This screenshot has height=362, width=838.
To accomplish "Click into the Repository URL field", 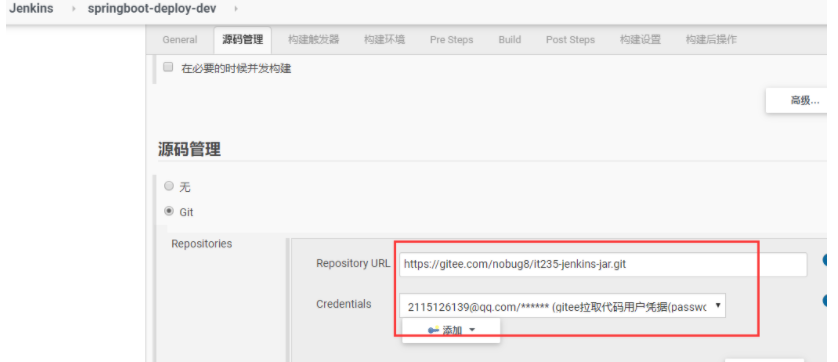I will 603,264.
